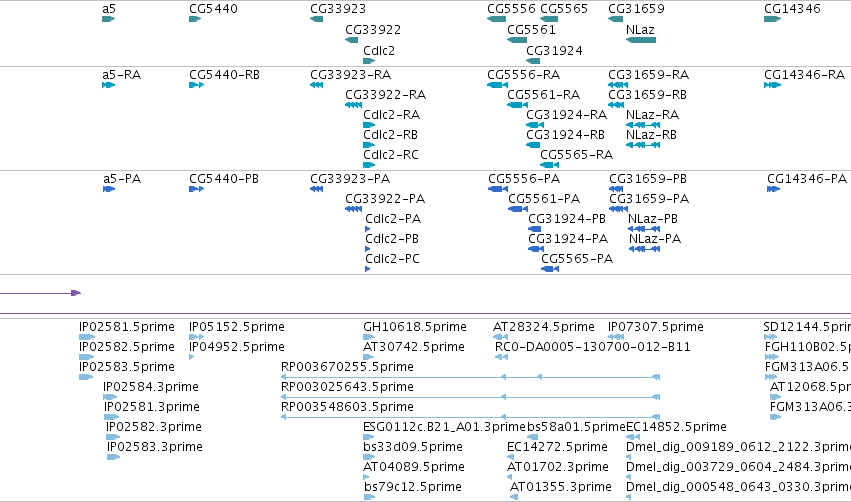Viewport: 851px width, 502px height.
Task: Select transcript CG31659-RA
Action: coord(648,75)
